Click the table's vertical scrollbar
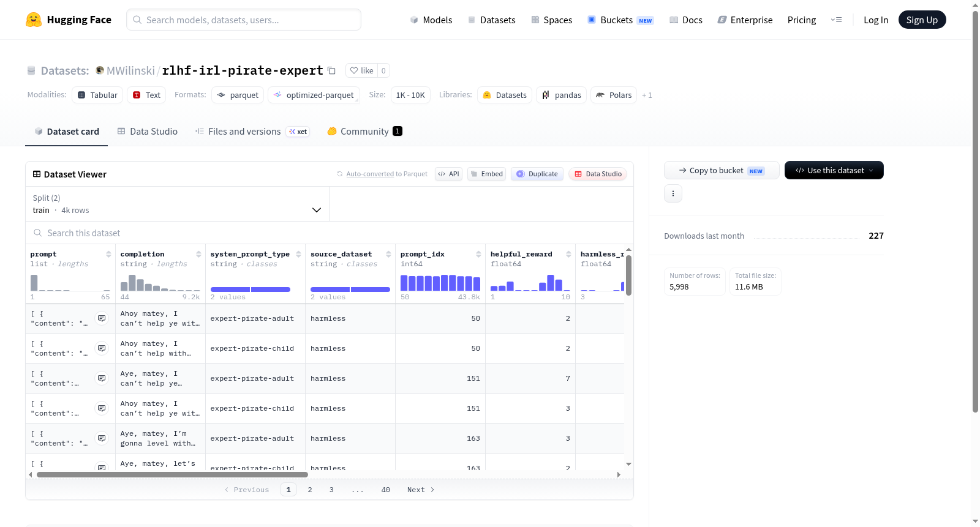The height and width of the screenshot is (527, 980). pyautogui.click(x=629, y=275)
